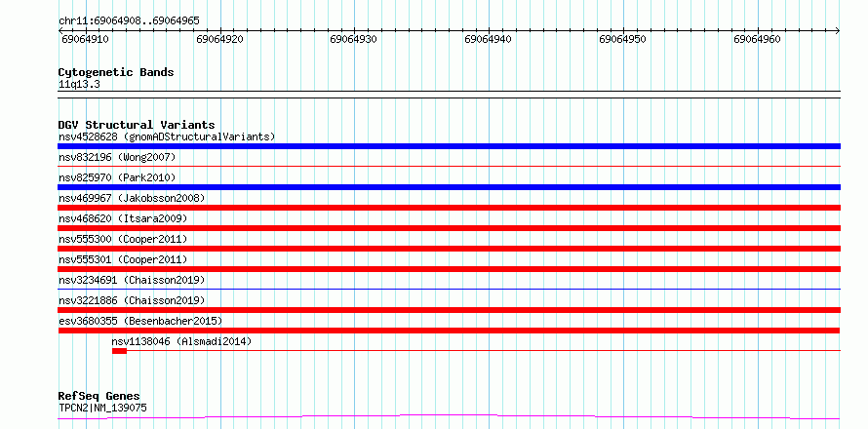Open nsv555300 (Cooper2011) variant label
This screenshot has height=429, width=868.
pyautogui.click(x=123, y=239)
